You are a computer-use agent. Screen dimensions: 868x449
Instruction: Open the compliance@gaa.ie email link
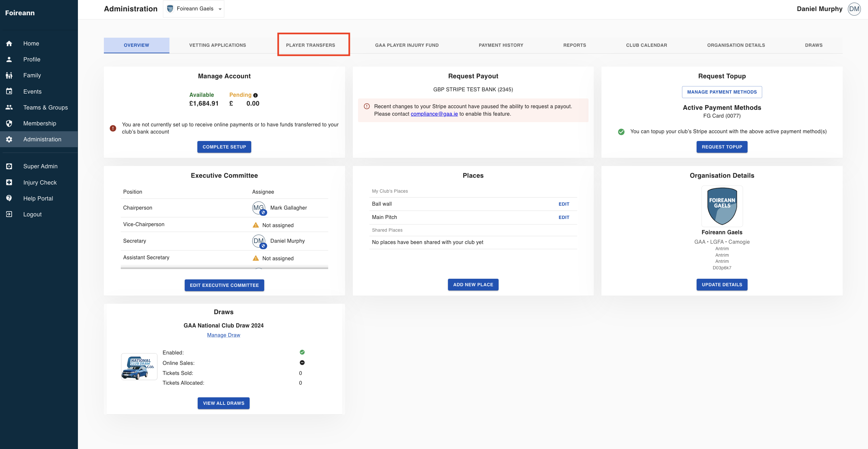tap(434, 114)
